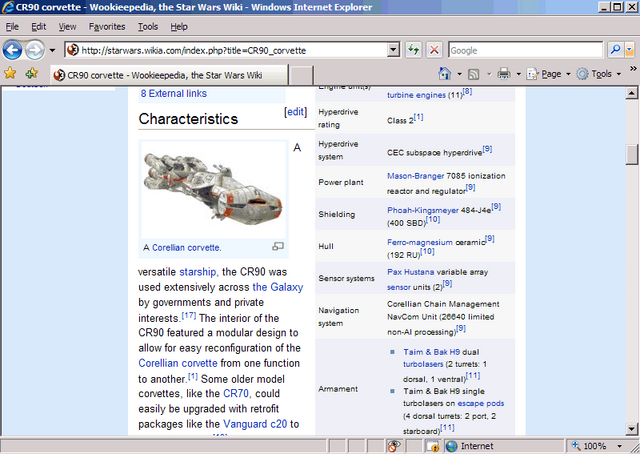This screenshot has width=640, height=454.
Task: Click the browser Back arrow button
Action: coord(12,51)
